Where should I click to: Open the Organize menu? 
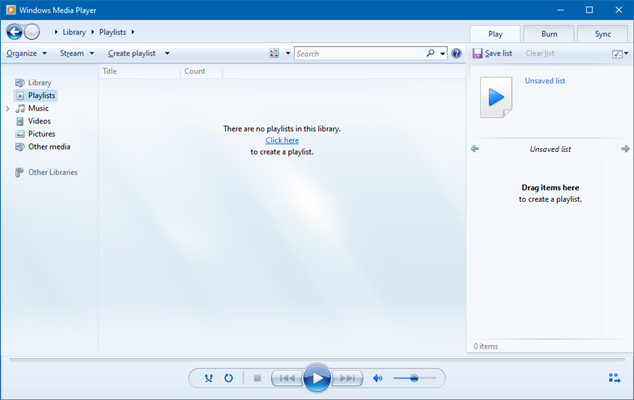26,53
